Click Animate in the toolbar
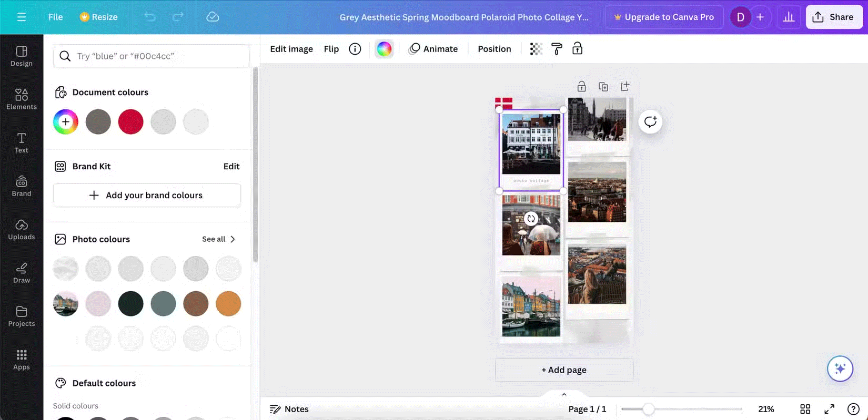 [x=433, y=49]
